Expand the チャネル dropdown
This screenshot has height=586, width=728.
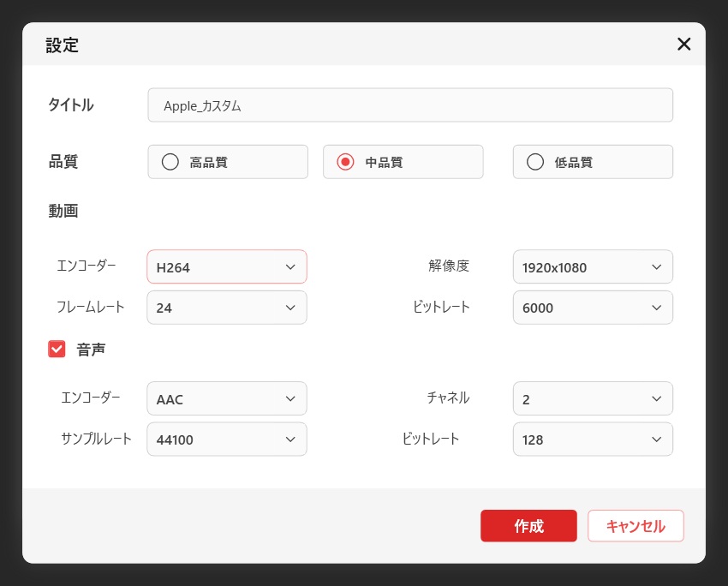click(x=592, y=399)
